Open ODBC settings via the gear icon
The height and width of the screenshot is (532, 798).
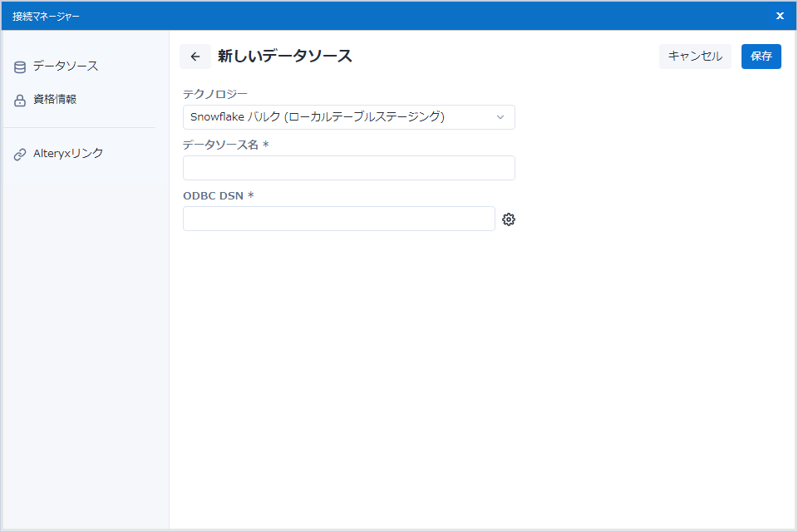[x=509, y=219]
